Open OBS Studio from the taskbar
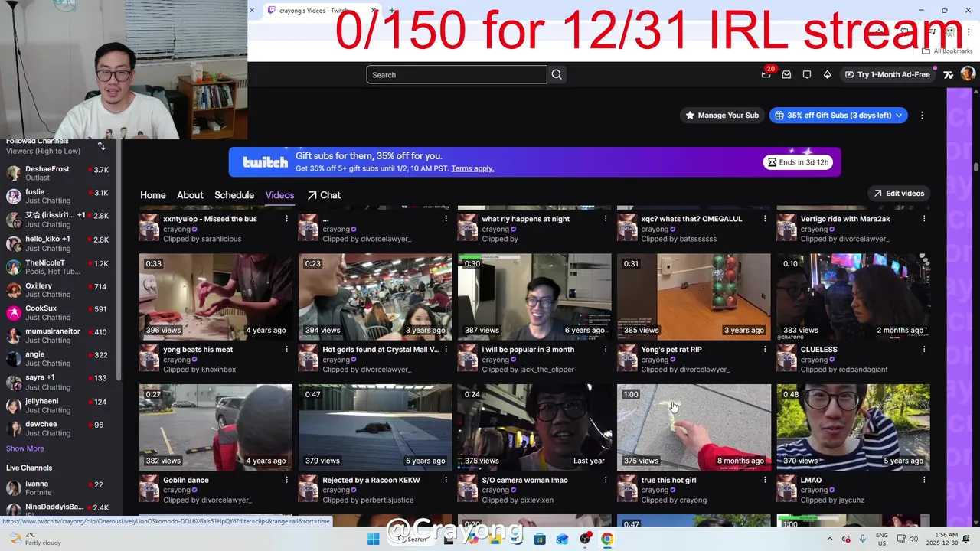 pos(585,539)
